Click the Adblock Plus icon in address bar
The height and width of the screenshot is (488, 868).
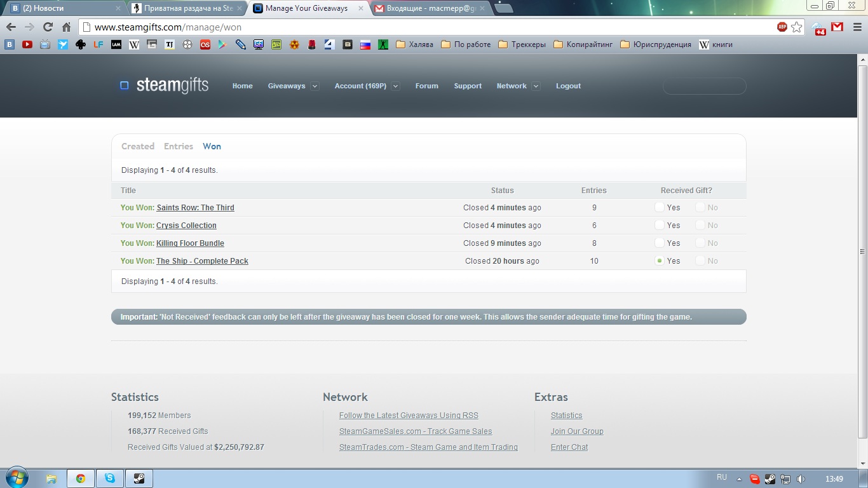coord(782,27)
